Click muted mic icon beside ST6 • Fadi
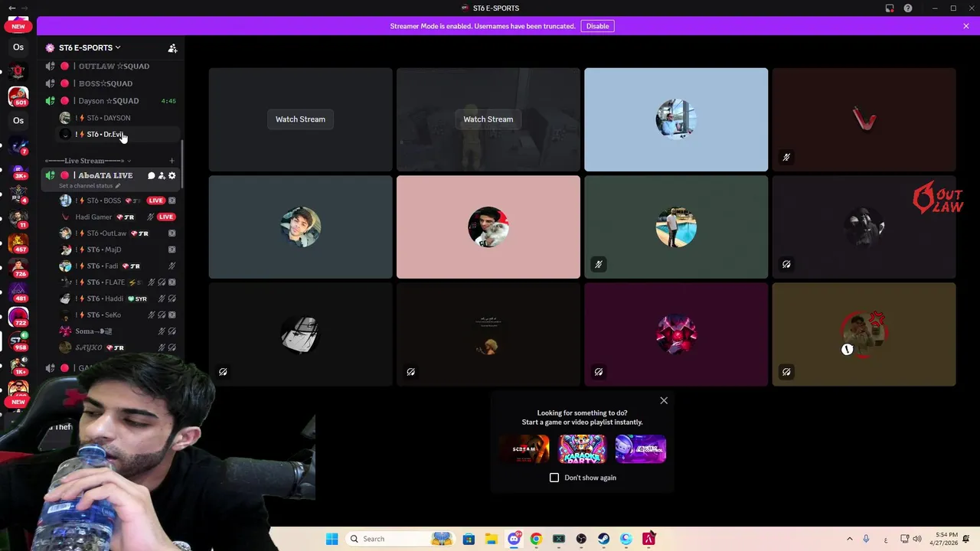980x551 pixels. point(172,266)
